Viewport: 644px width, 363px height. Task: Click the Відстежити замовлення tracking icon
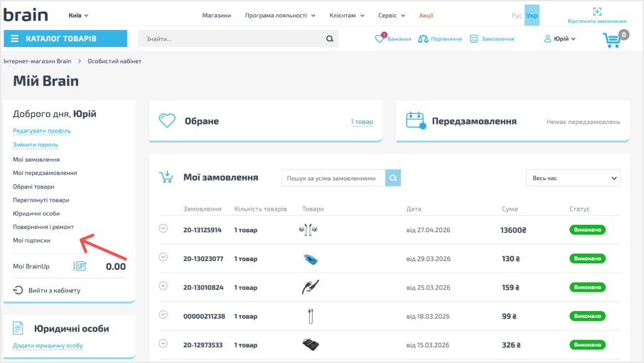[597, 11]
